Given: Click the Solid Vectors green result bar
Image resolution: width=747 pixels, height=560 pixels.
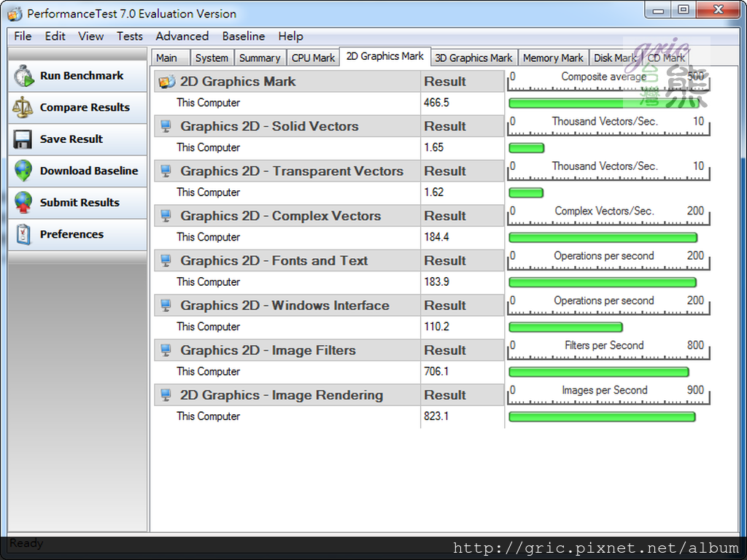Looking at the screenshot, I should [x=527, y=148].
